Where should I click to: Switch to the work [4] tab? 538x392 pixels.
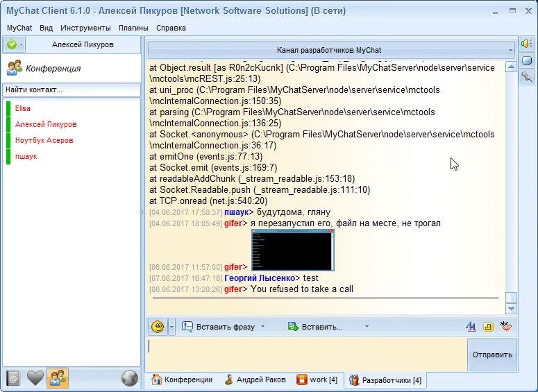[x=317, y=380]
